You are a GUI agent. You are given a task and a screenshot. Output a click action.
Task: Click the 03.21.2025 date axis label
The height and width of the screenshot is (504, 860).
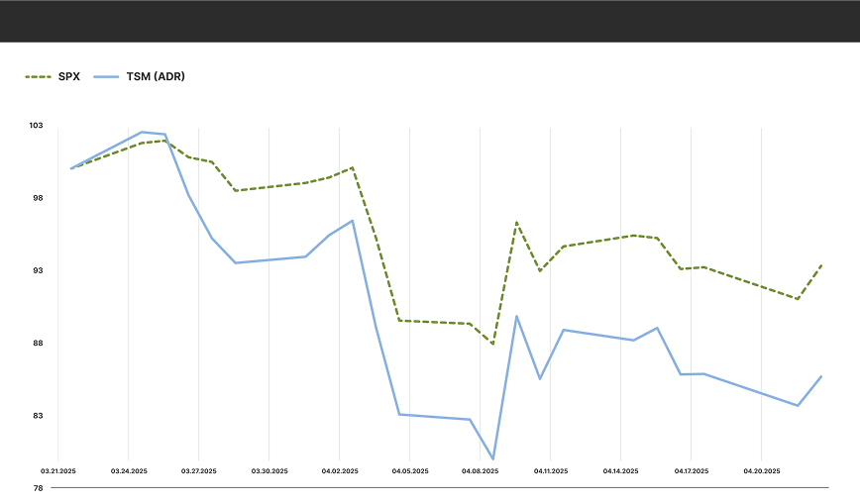point(57,472)
